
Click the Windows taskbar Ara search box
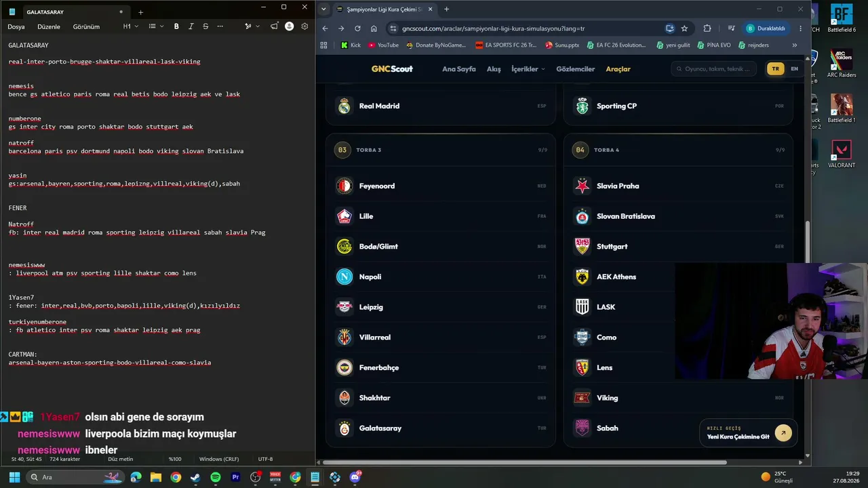(x=76, y=477)
